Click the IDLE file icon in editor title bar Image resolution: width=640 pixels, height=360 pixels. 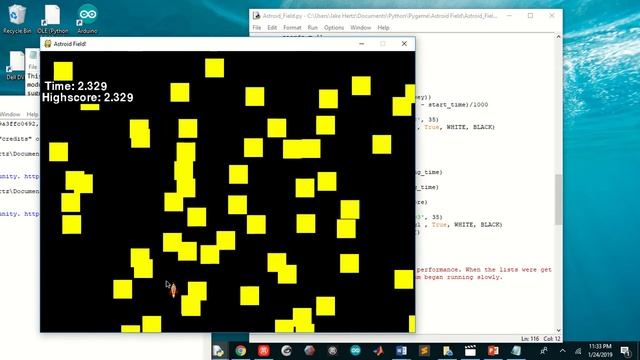point(256,16)
